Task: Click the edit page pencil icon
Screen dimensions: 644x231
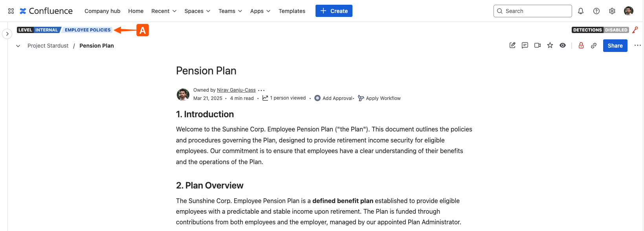Action: tap(512, 46)
